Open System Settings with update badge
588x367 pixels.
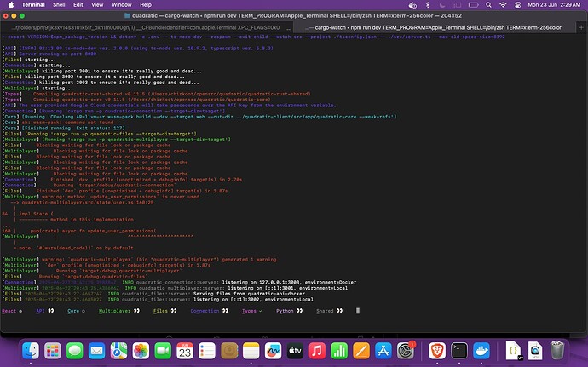coord(406,352)
